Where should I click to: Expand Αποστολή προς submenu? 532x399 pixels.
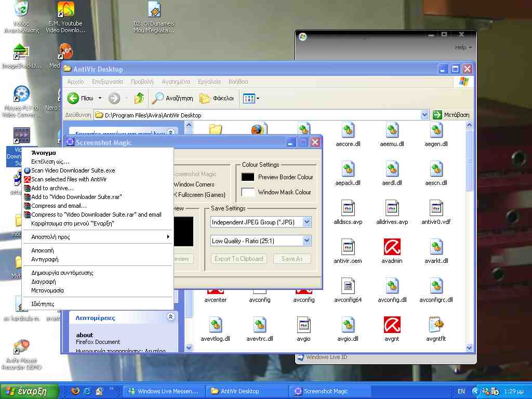click(97, 237)
